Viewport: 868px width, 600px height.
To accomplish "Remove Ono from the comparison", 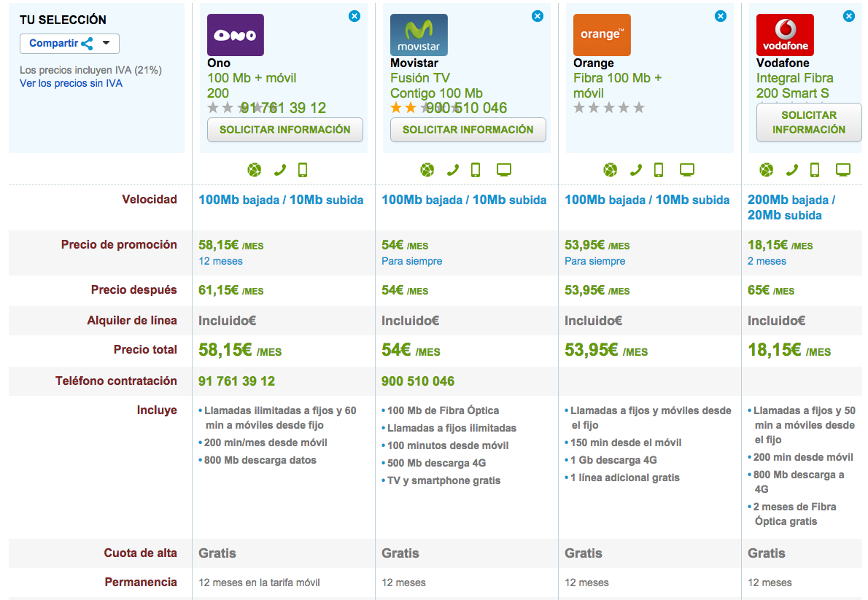I will [354, 16].
